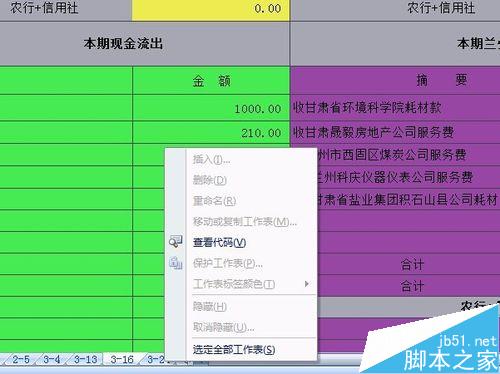
Task: Click cell 收甘肃晟毅房地产公司服务费
Action: 395,132
